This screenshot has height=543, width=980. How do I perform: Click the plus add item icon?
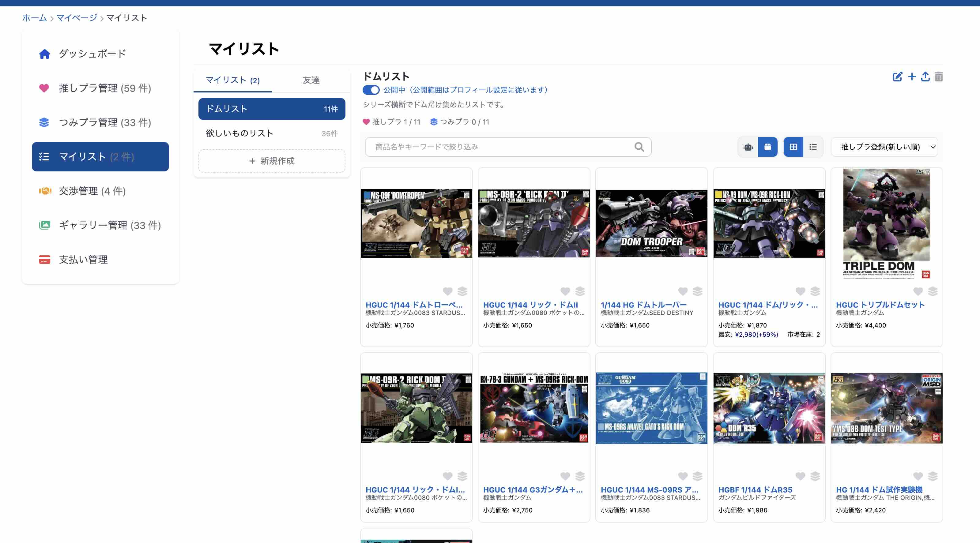912,77
